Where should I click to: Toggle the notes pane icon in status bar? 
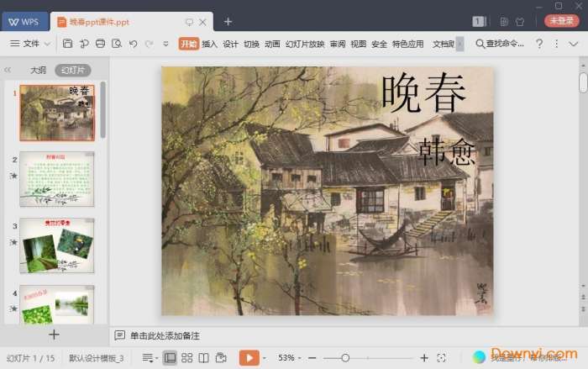[148, 358]
